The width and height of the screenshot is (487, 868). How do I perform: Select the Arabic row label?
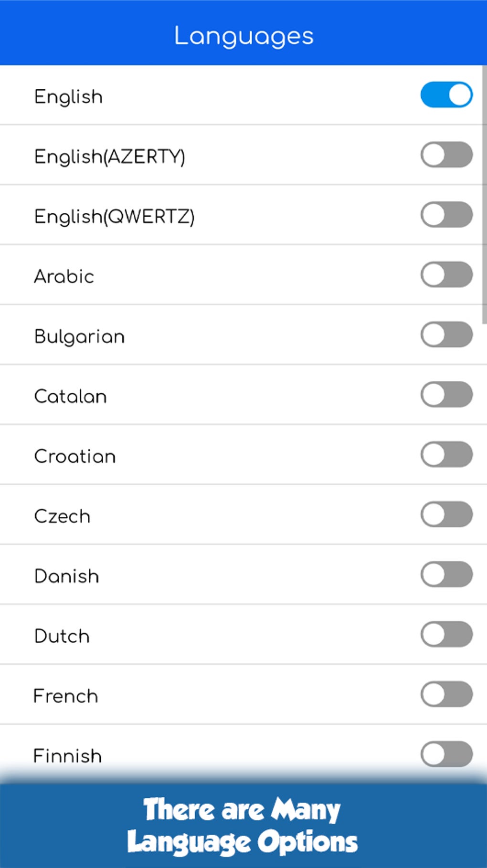[64, 277]
